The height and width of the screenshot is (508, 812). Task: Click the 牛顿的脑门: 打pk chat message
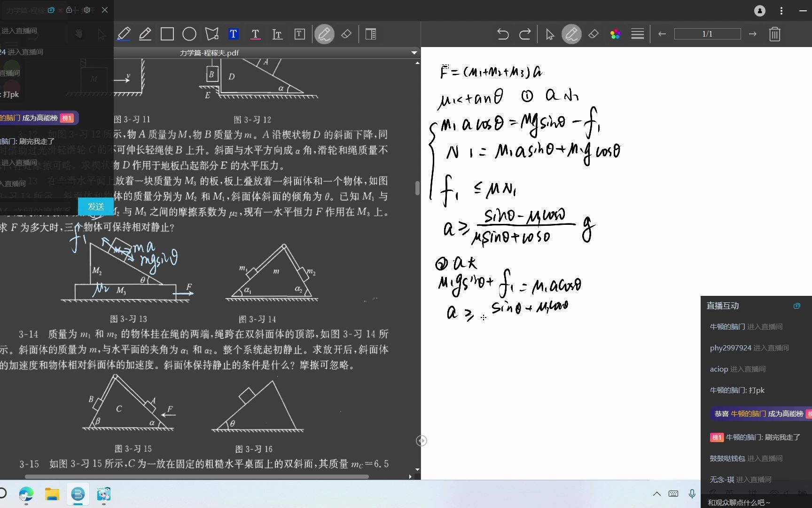[737, 390]
